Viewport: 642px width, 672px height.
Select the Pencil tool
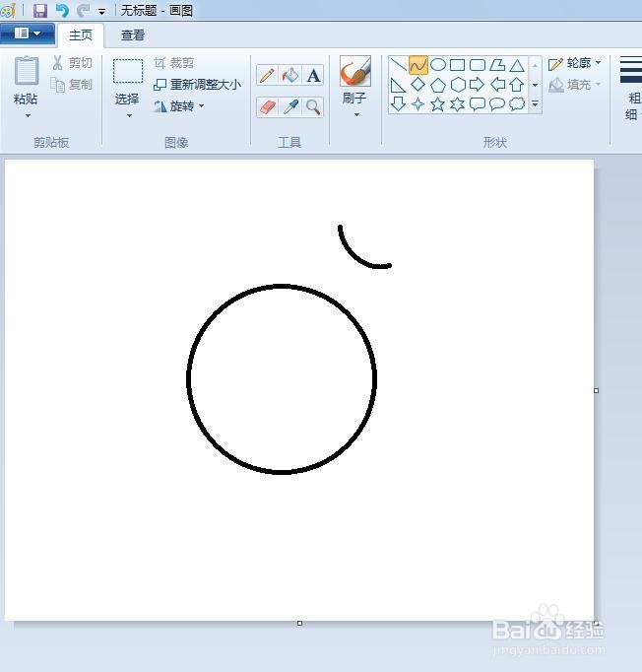click(267, 76)
